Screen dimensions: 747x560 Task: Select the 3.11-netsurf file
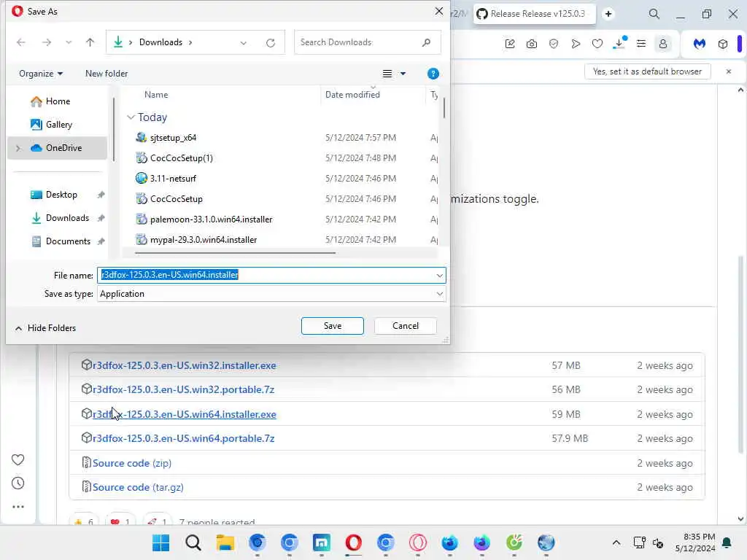(x=172, y=179)
